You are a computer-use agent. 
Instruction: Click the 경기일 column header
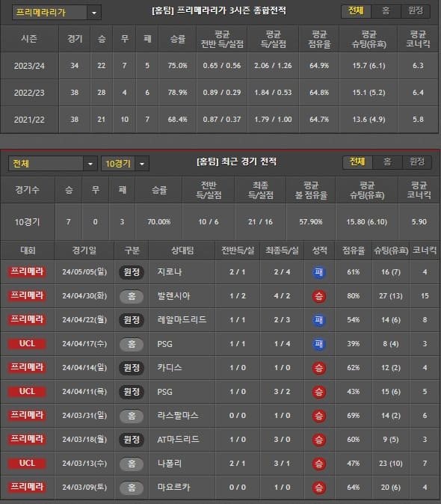pyautogui.click(x=84, y=251)
